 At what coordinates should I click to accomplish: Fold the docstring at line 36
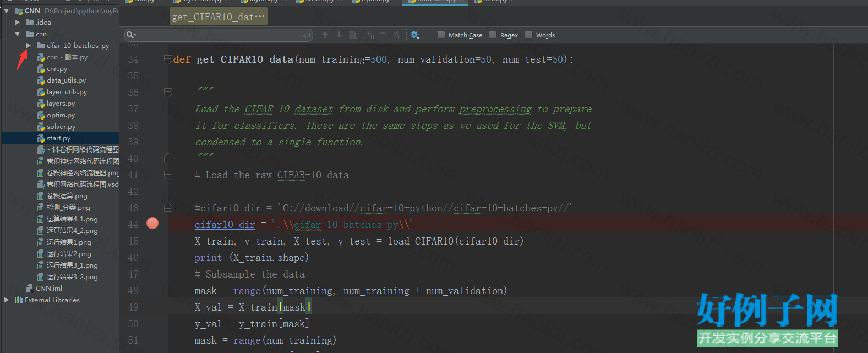[x=168, y=92]
